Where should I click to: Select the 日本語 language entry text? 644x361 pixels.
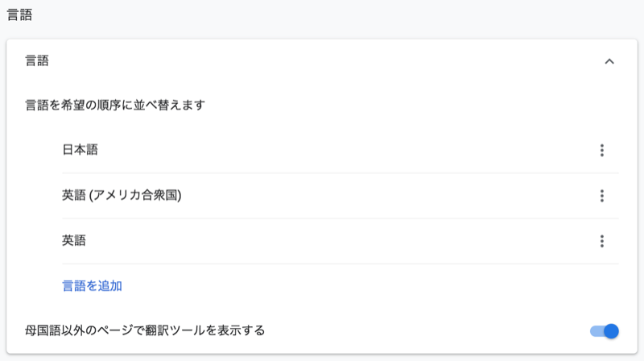pos(80,150)
